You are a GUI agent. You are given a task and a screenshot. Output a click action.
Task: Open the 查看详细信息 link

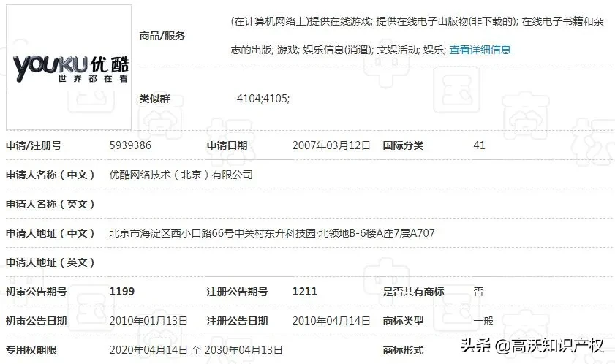pyautogui.click(x=480, y=50)
